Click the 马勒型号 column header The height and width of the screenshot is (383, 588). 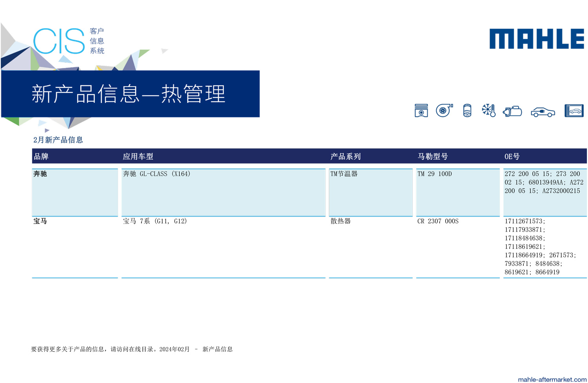433,157
